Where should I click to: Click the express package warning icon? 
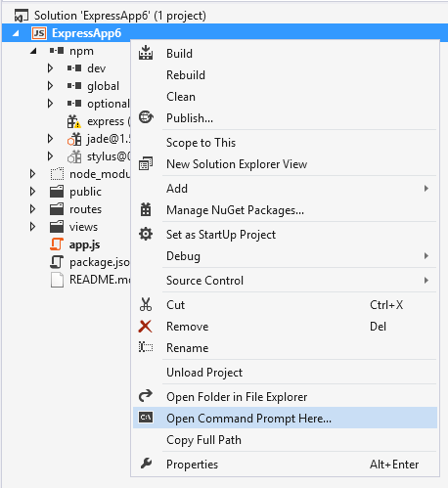[x=74, y=121]
